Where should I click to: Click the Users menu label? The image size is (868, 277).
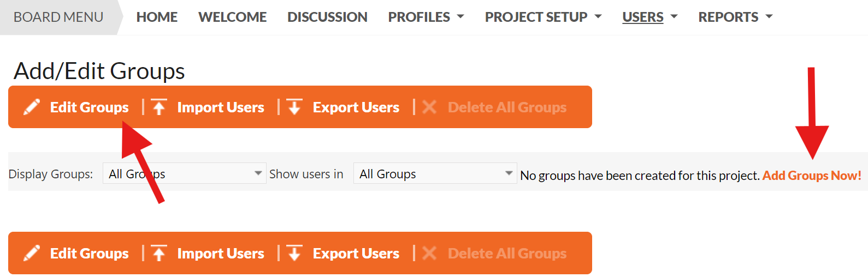pyautogui.click(x=643, y=17)
